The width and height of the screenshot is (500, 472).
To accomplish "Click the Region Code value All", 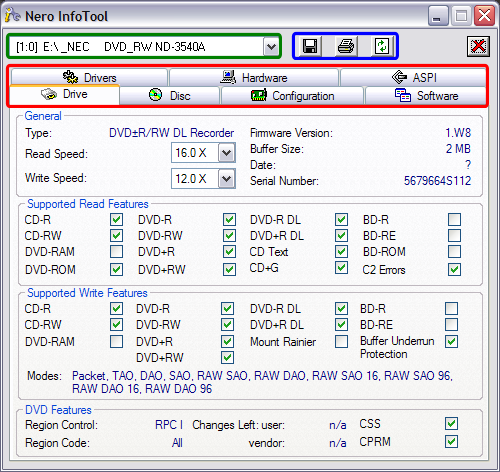I will click(x=177, y=443).
